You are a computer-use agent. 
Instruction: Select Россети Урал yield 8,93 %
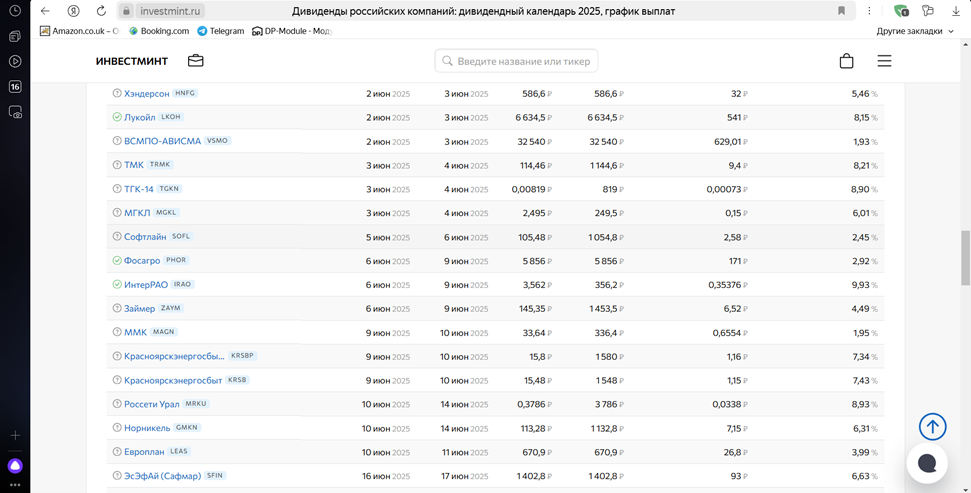865,404
